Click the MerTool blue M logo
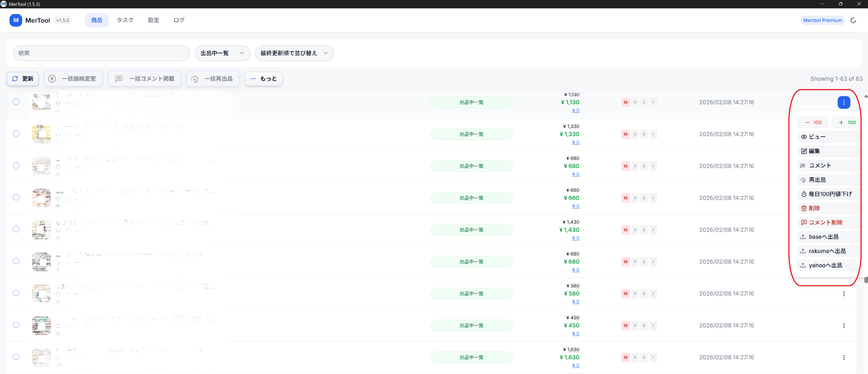Viewport: 868px width, 374px height. tap(16, 20)
